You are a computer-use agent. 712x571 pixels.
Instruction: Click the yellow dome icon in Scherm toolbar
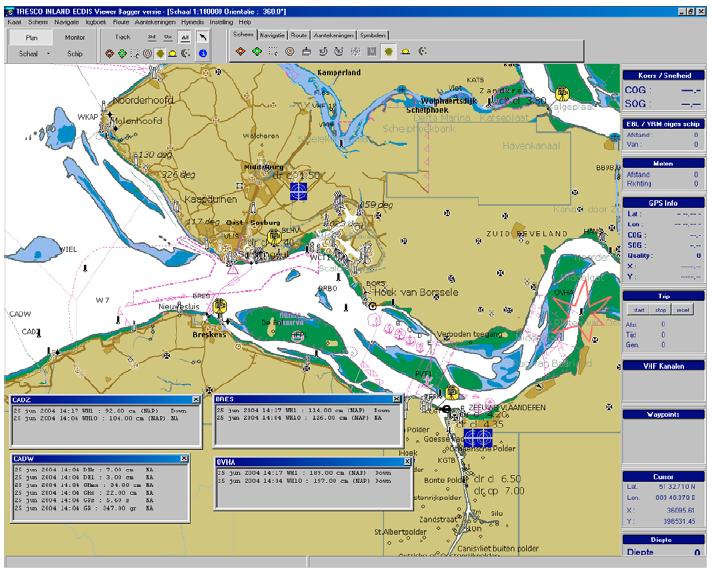[x=406, y=50]
